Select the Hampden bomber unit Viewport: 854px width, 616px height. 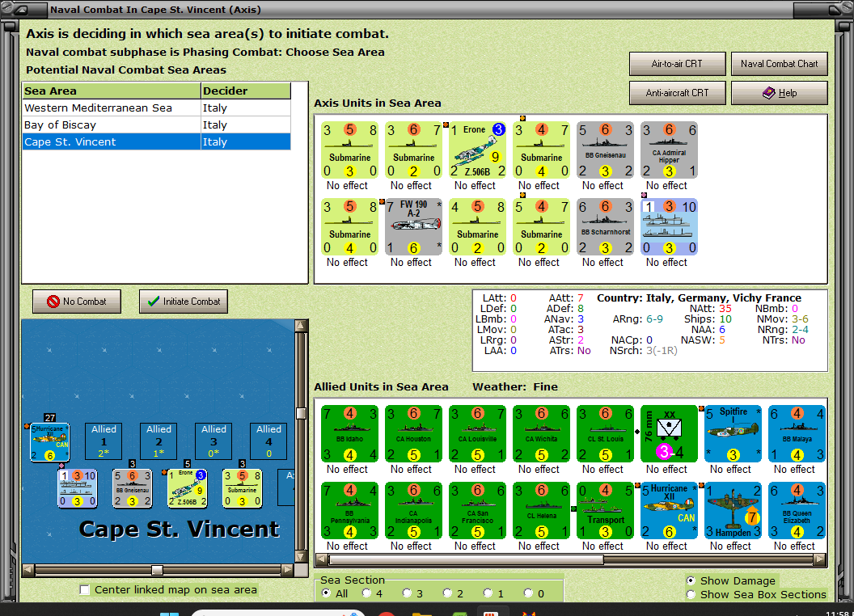[733, 510]
